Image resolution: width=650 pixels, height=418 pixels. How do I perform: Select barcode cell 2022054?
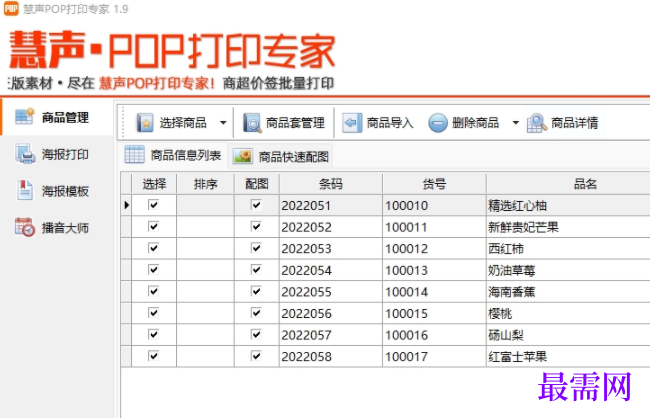(330, 270)
